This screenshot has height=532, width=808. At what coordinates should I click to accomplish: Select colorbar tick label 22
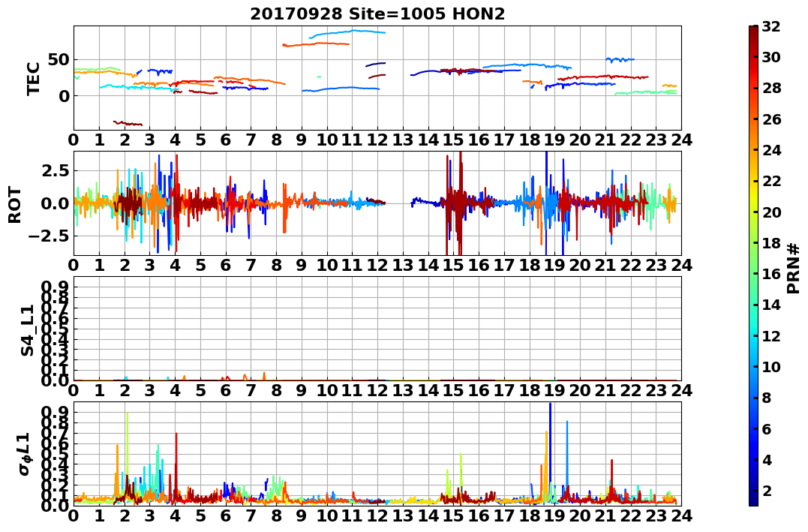[771, 181]
